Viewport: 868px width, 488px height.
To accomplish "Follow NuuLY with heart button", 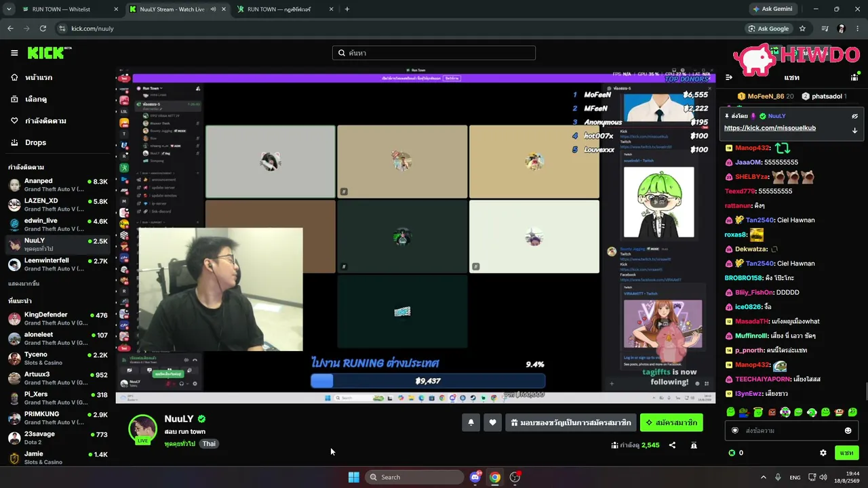I will [x=493, y=422].
